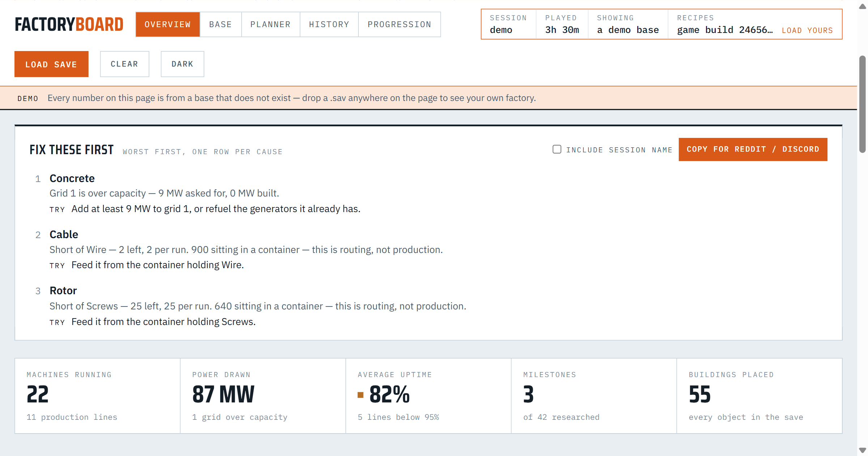Click the Load Save button

[51, 64]
